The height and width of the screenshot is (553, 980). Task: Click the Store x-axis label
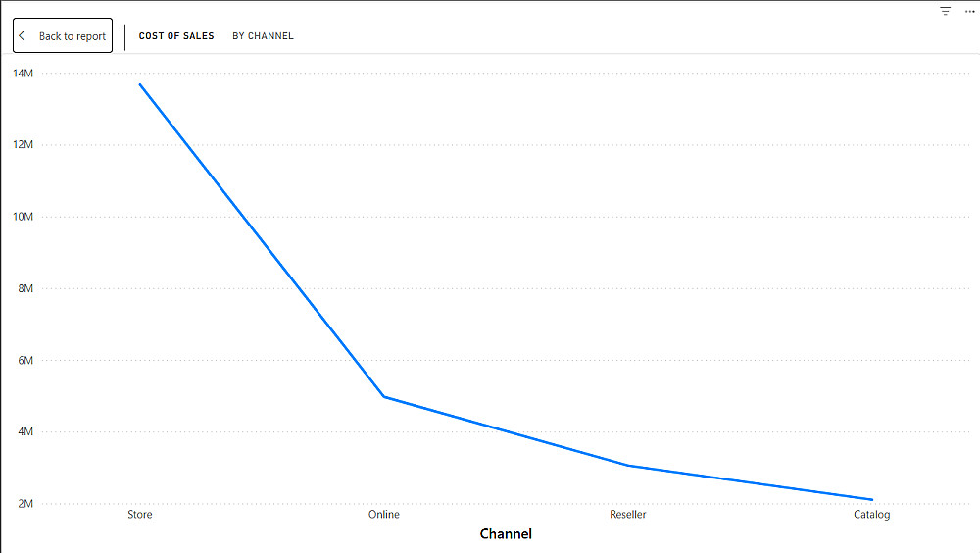click(140, 515)
